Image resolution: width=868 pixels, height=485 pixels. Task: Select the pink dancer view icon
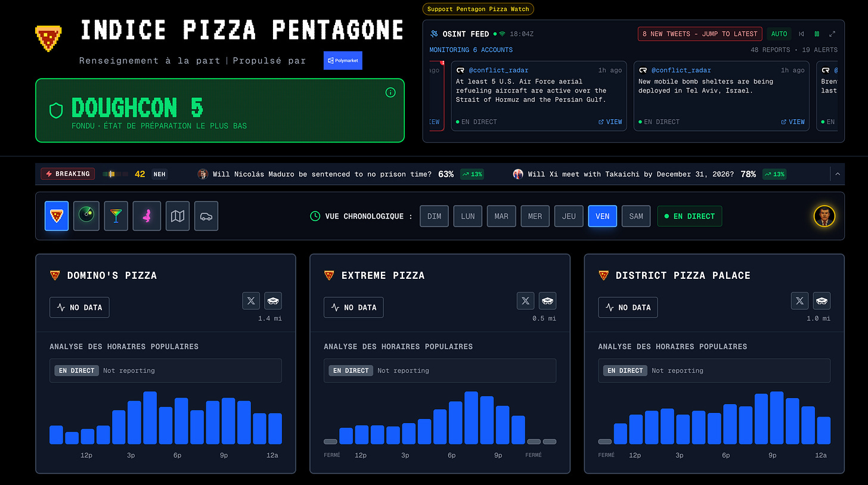tap(147, 216)
